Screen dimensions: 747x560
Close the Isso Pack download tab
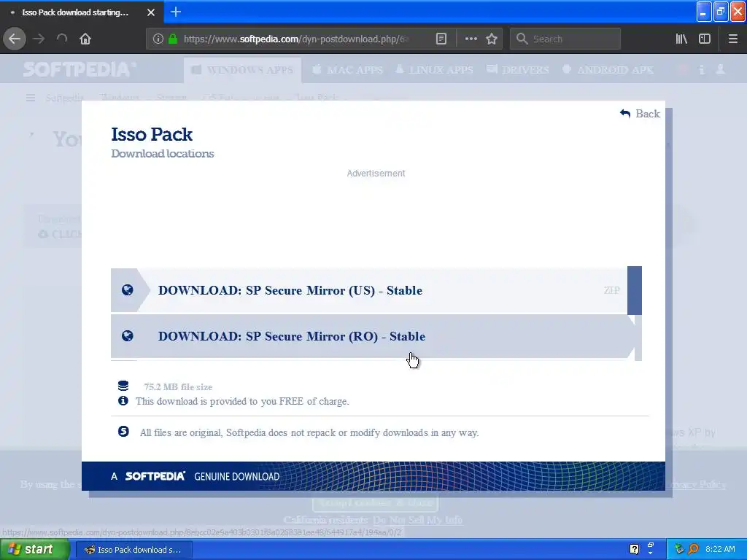151,12
